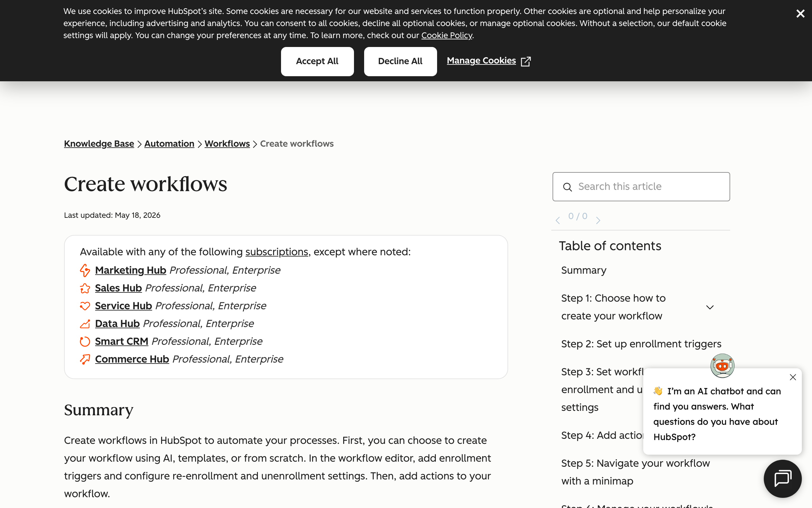The height and width of the screenshot is (508, 812).
Task: Open the Manage Cookies link
Action: click(x=481, y=61)
